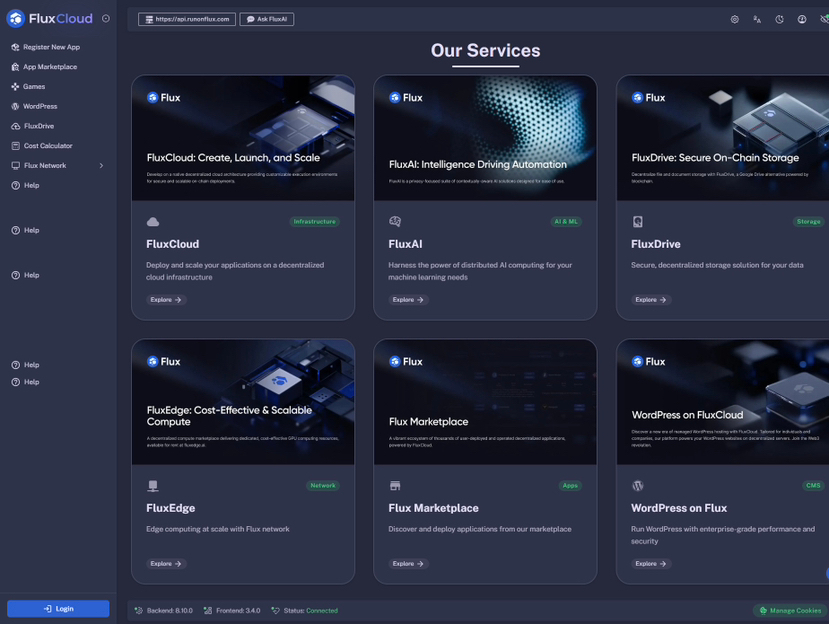Click the server icon in the FluxEdge card
Image resolution: width=829 pixels, height=624 pixels.
point(153,485)
